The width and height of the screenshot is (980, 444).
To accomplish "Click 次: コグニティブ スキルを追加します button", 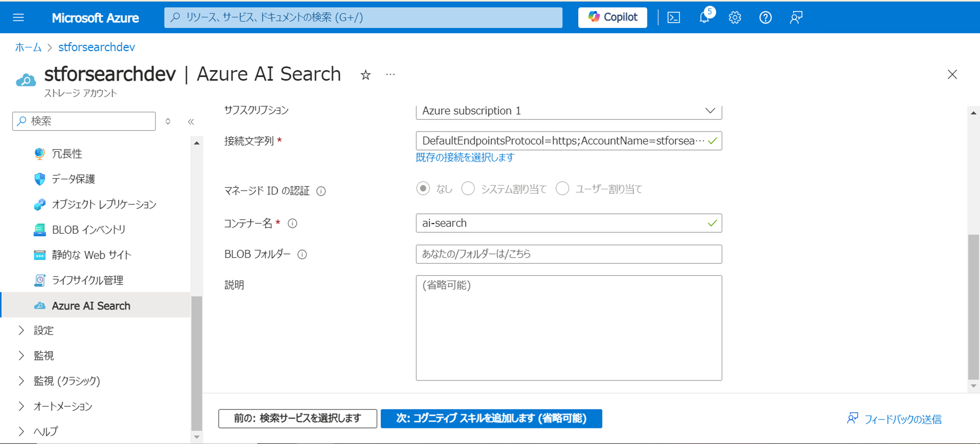I will [x=491, y=419].
